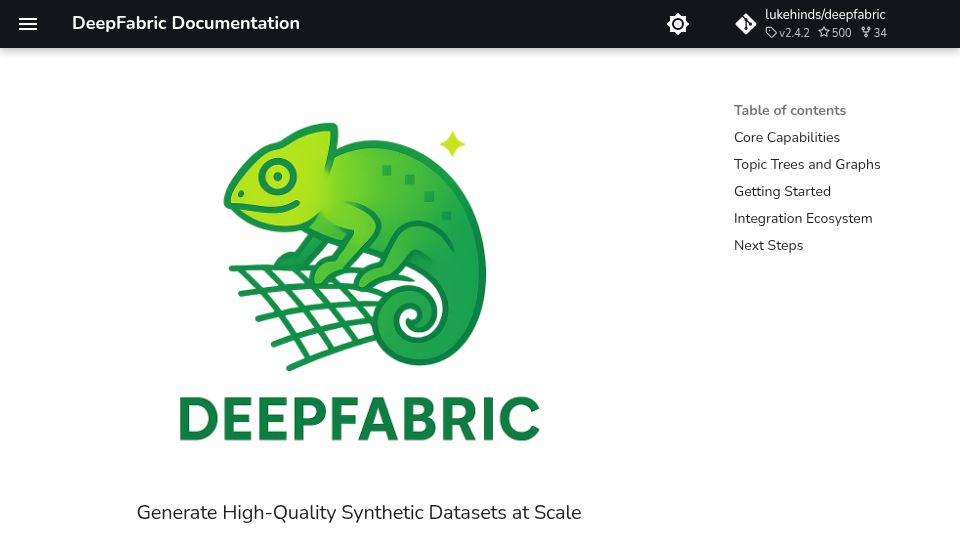Click the 34 forks count
This screenshot has height=540, width=960.
(x=874, y=32)
